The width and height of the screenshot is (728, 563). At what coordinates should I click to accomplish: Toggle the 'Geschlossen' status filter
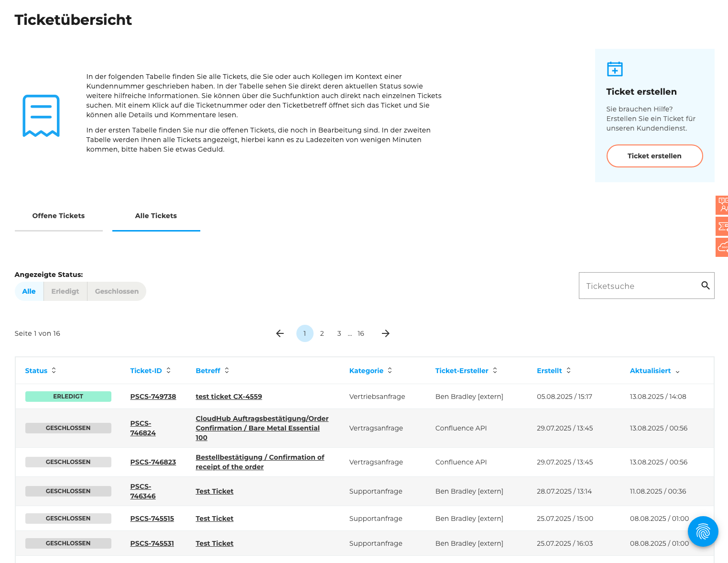point(117,291)
